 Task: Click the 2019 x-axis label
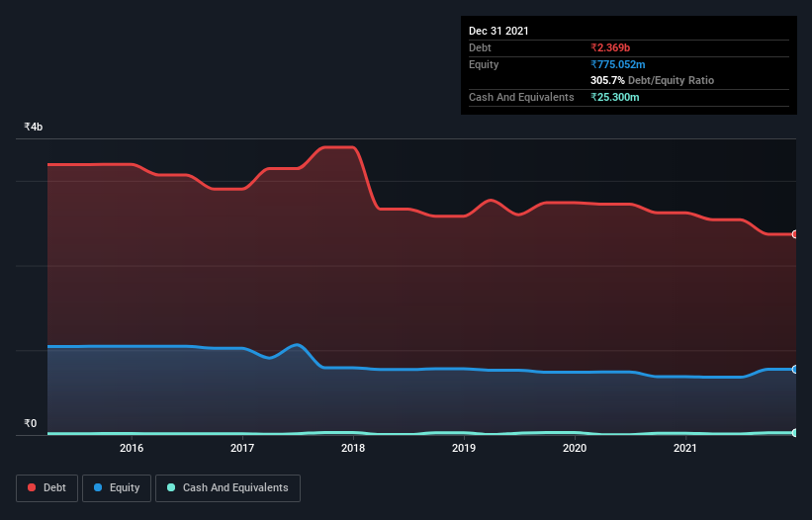pos(464,448)
